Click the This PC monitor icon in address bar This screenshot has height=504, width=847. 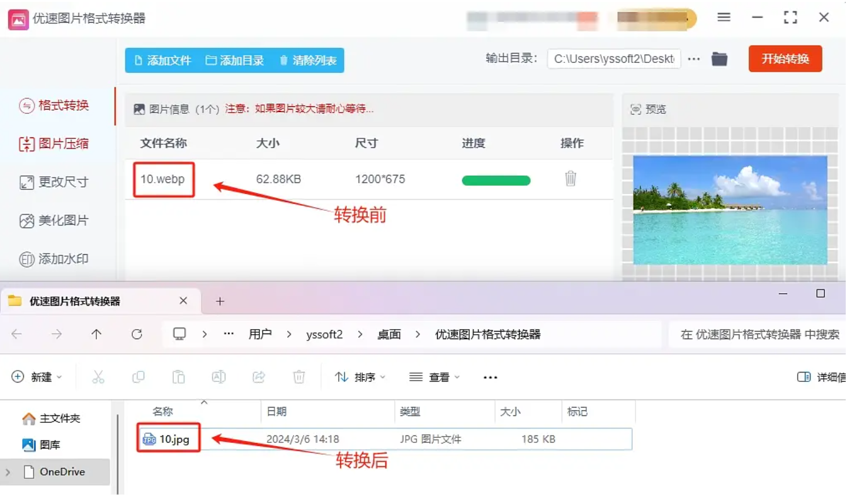click(x=179, y=334)
